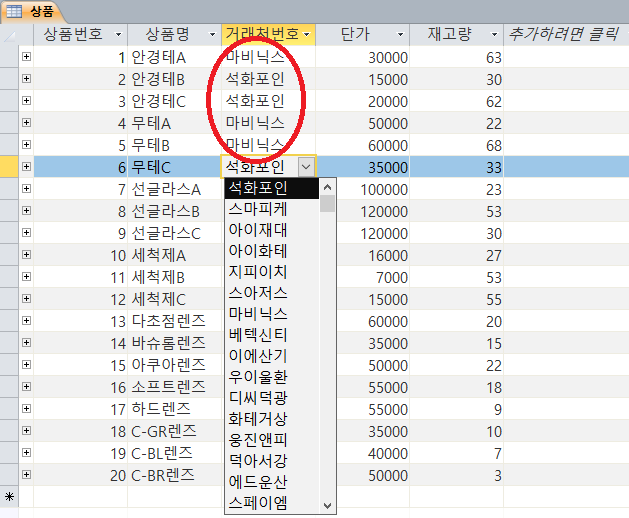Expand the plus icon beside 선글라스A
Viewport: 629px width, 518px height.
pos(26,189)
